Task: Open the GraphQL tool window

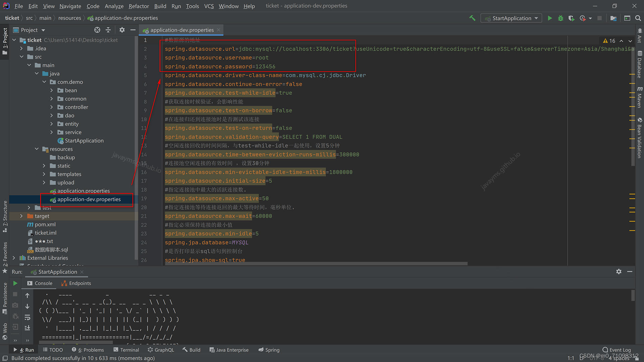Action: coord(161,350)
